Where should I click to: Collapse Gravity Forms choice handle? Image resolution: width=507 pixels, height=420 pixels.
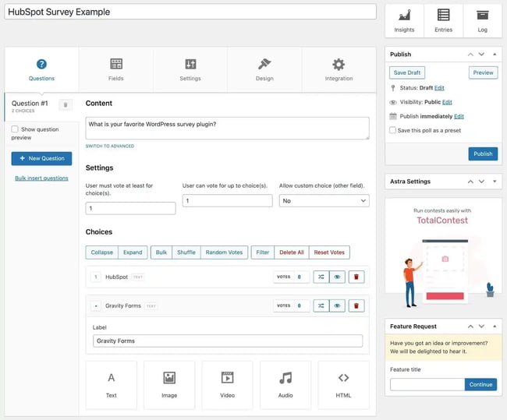coord(96,305)
